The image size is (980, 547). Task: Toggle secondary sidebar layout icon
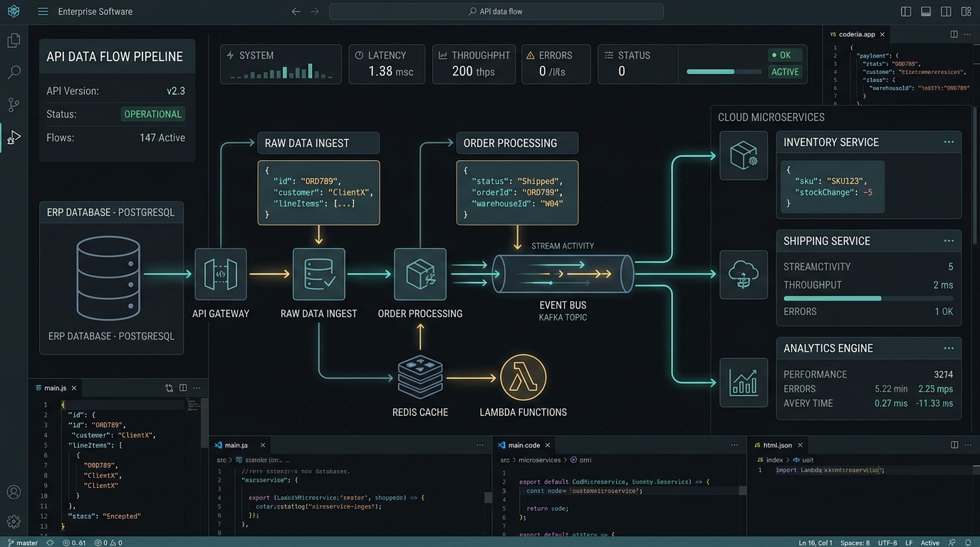pyautogui.click(x=946, y=11)
